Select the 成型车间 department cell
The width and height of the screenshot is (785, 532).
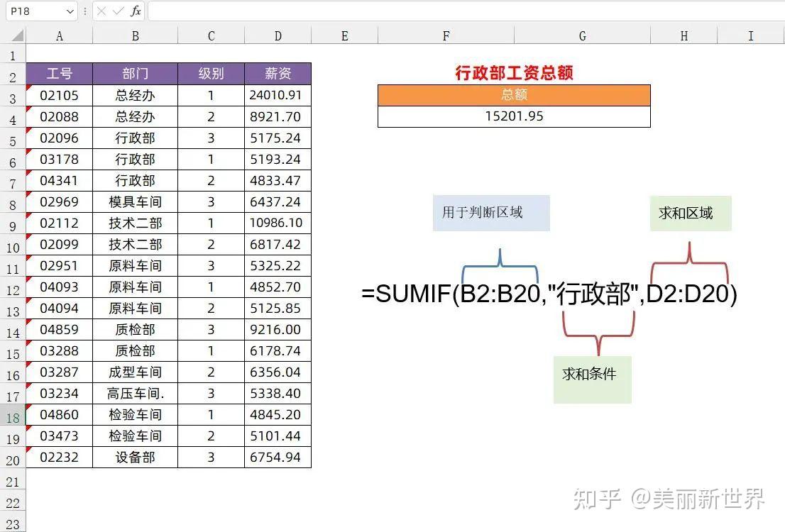[135, 372]
